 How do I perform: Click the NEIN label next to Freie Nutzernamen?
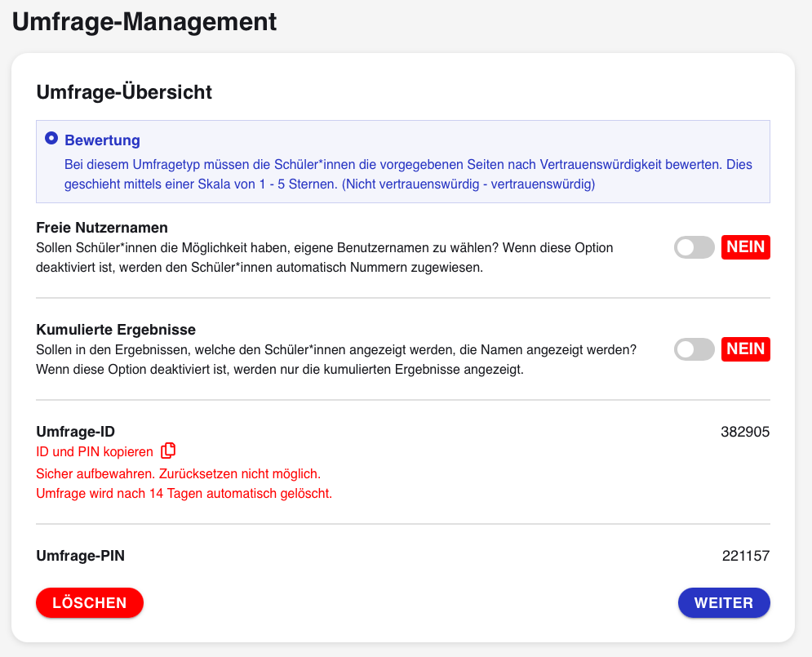[746, 247]
